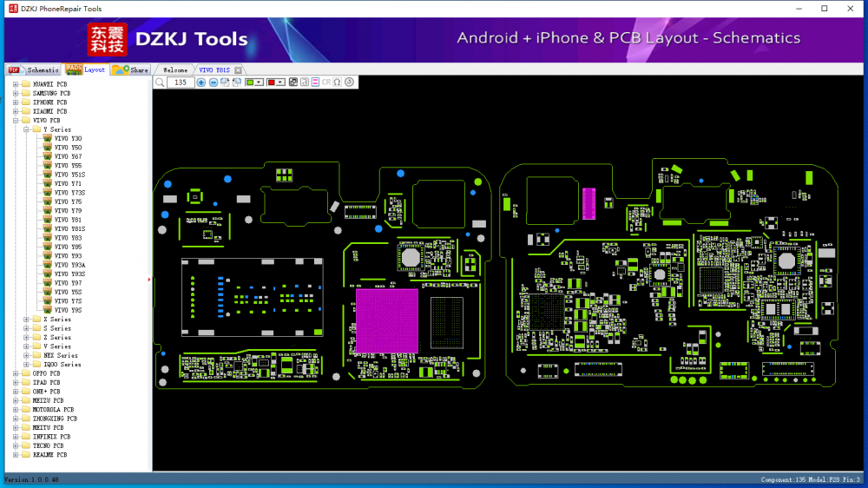The height and width of the screenshot is (488, 868).
Task: Maximize the DZKJ PhoneRepair Tools window
Action: [x=825, y=9]
